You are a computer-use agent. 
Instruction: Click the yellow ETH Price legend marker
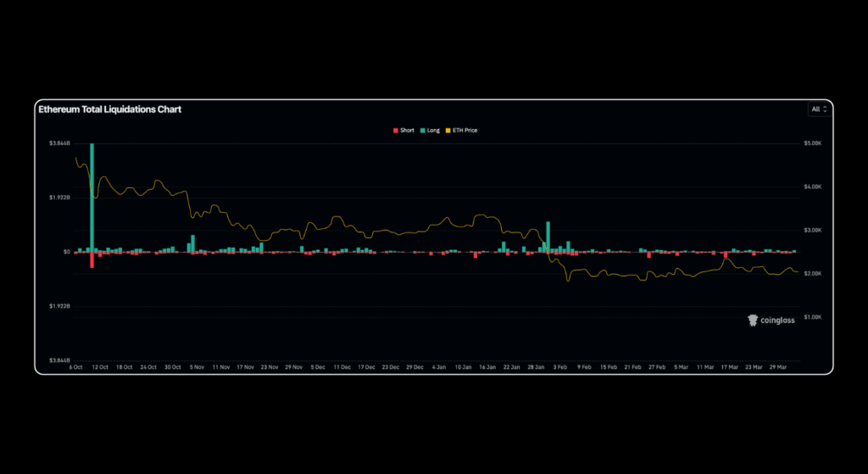click(x=448, y=131)
